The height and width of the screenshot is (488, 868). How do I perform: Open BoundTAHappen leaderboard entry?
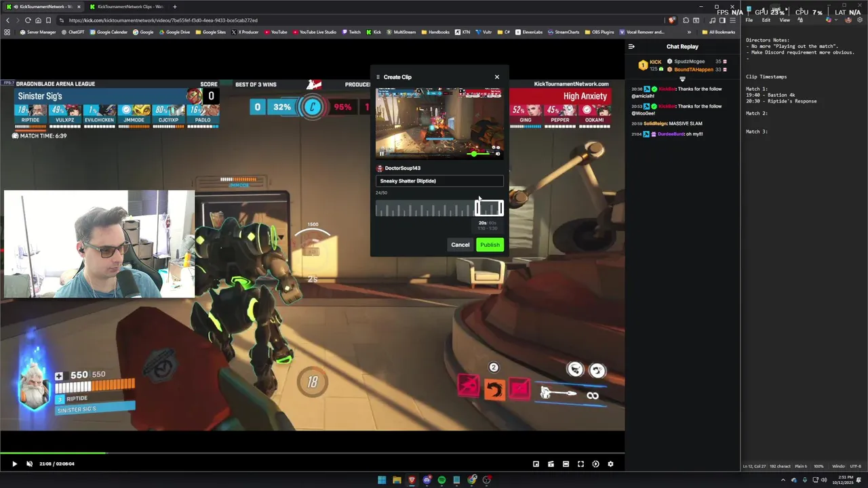click(697, 70)
